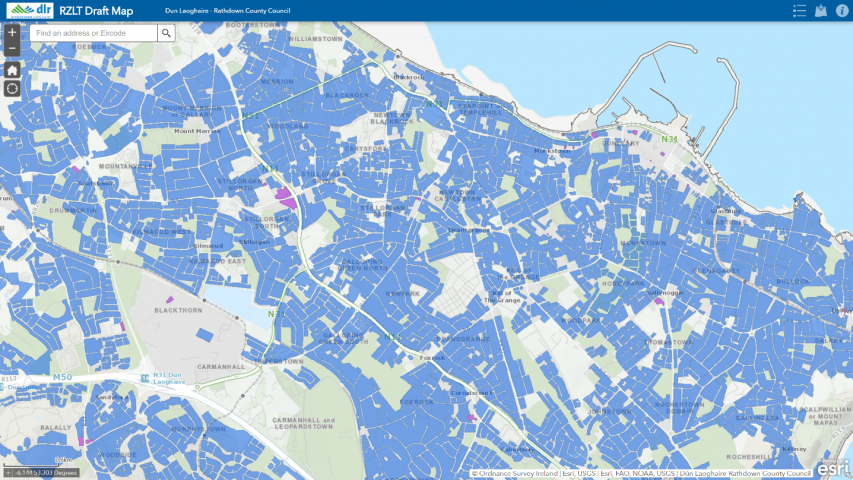Open the basemap gallery icon

point(821,11)
